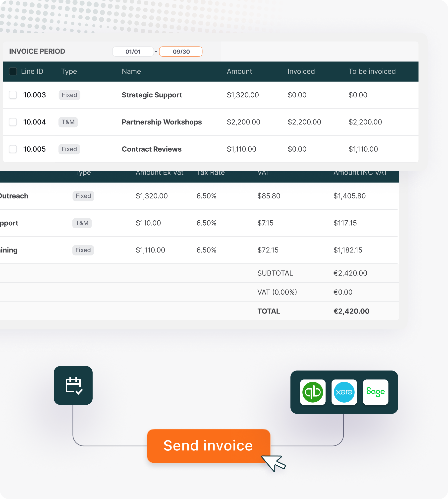Click the Xero integration icon
This screenshot has height=499, width=448.
[x=344, y=392]
